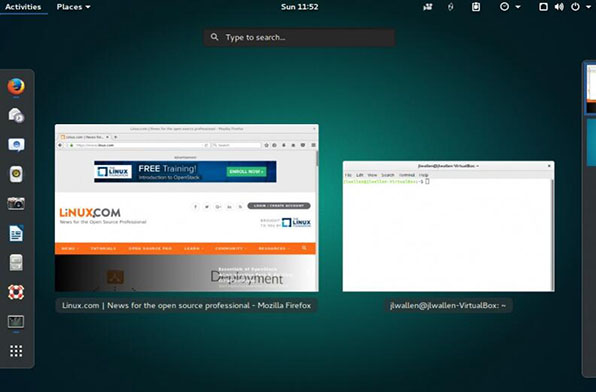
Task: Open the Search menu in terminal thumbnail
Action: click(x=388, y=175)
